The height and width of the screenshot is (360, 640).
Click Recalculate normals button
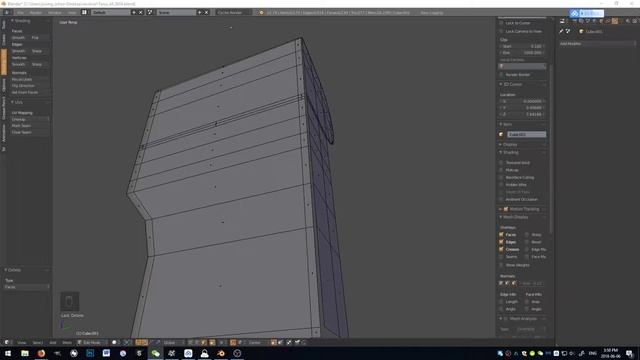click(x=30, y=79)
